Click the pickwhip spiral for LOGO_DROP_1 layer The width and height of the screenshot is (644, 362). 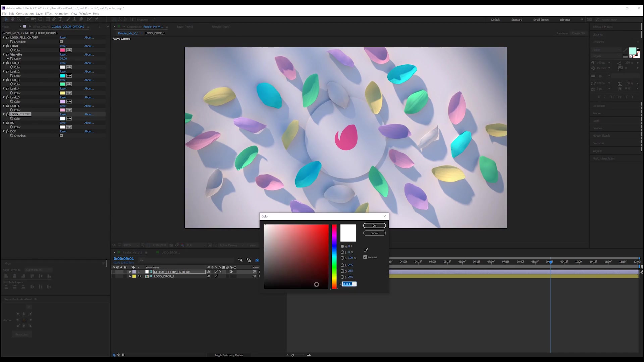[x=254, y=276]
